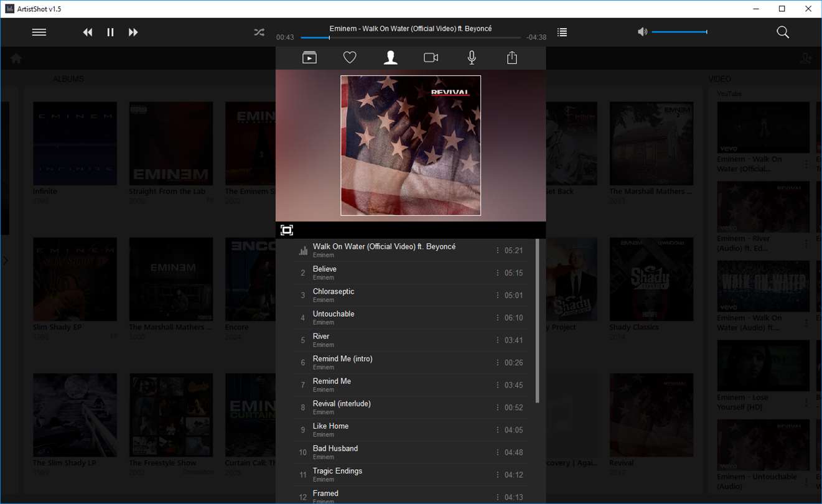The height and width of the screenshot is (504, 822).
Task: Open The Freestyle Show album
Action: point(171,415)
